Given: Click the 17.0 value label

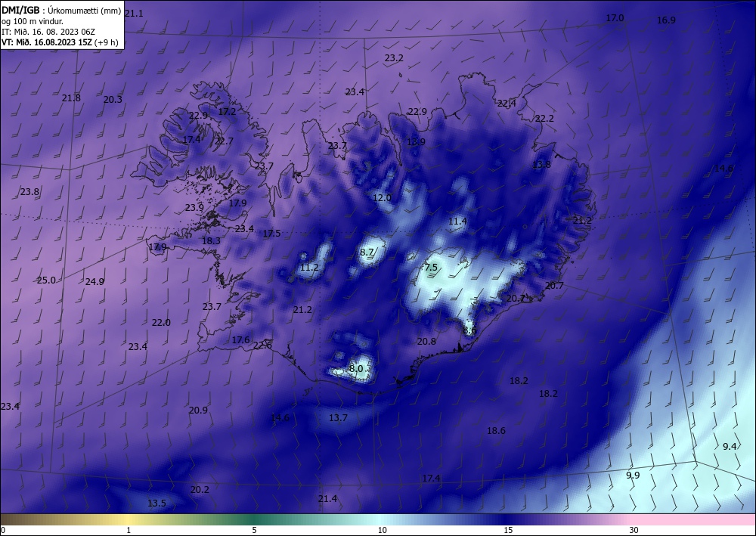Looking at the screenshot, I should pyautogui.click(x=615, y=18).
